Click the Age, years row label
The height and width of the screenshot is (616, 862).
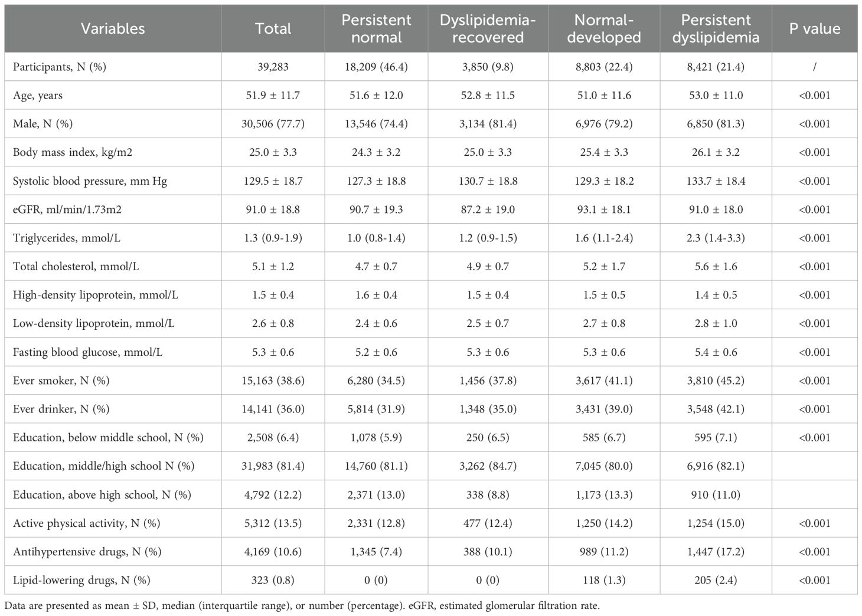38,95
